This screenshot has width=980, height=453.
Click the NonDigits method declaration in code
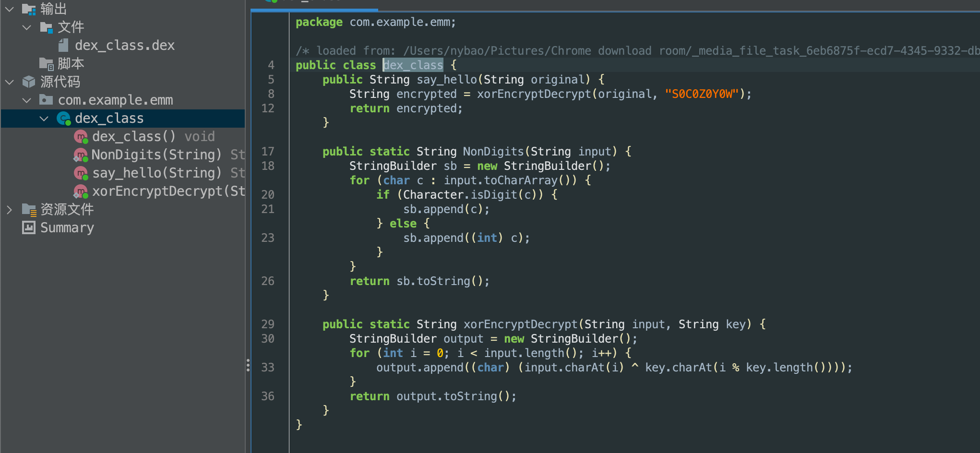pyautogui.click(x=493, y=152)
